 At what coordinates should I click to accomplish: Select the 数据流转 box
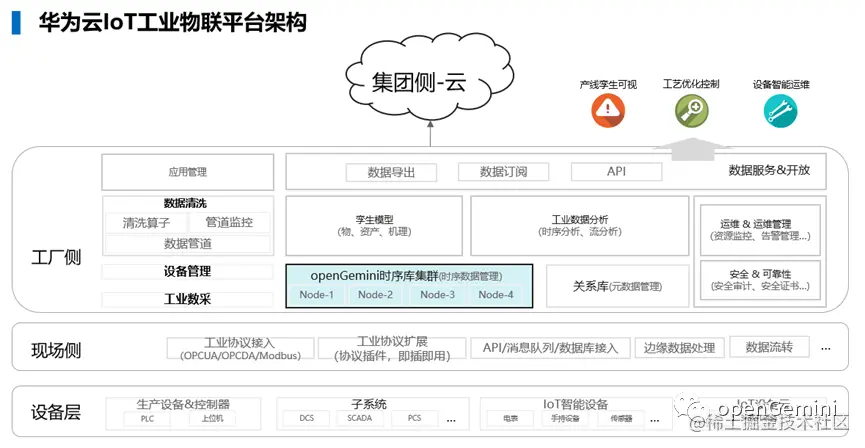[x=770, y=347]
